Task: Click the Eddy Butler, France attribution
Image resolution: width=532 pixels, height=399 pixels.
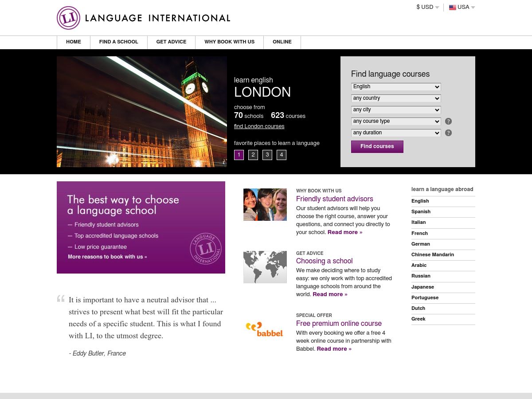Action: click(x=98, y=354)
